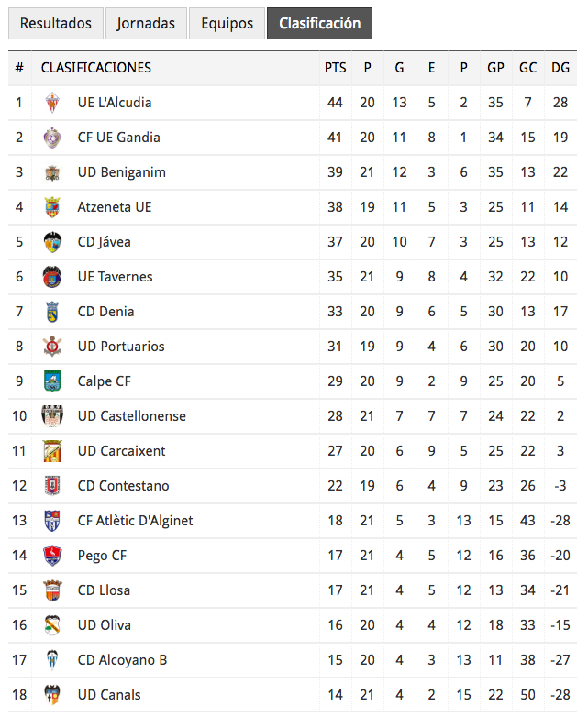Click the PTS column header
Image resolution: width=588 pixels, height=728 pixels.
[336, 68]
